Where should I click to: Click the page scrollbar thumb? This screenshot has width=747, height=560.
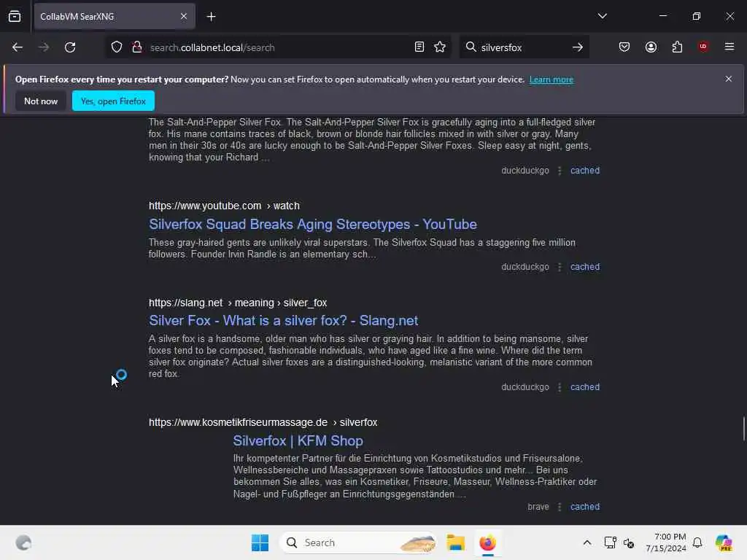tap(743, 429)
